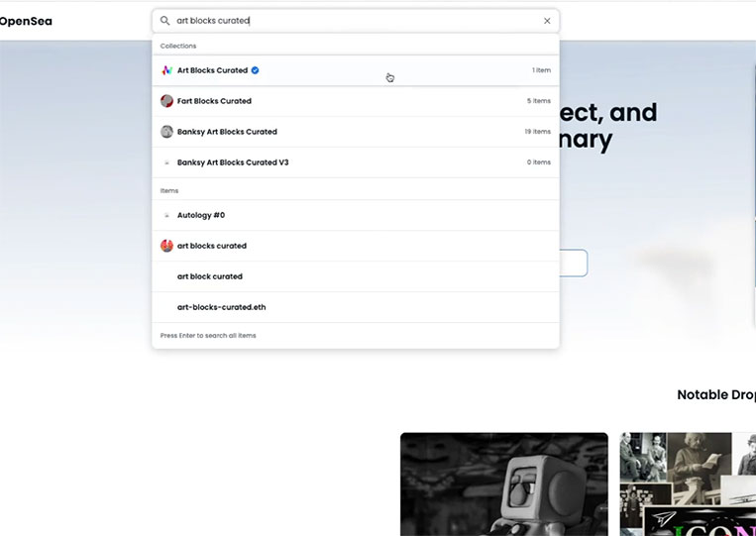Choose Banksy Art Blocks Curated result
The image size is (756, 536).
coord(356,132)
